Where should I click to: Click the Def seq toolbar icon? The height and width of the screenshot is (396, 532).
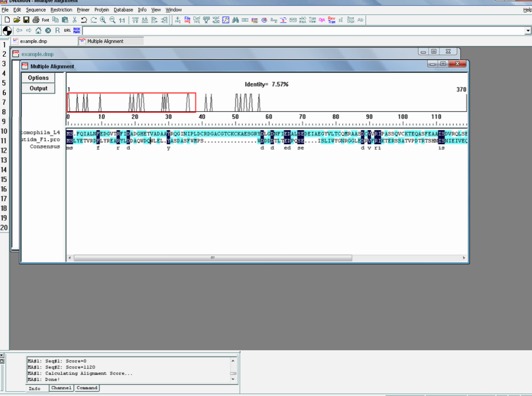(197, 20)
